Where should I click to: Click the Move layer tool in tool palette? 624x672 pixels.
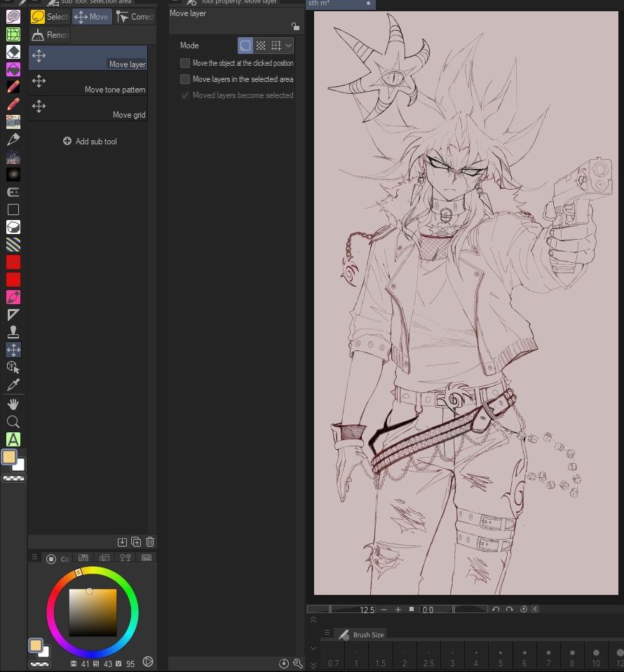coord(13,350)
